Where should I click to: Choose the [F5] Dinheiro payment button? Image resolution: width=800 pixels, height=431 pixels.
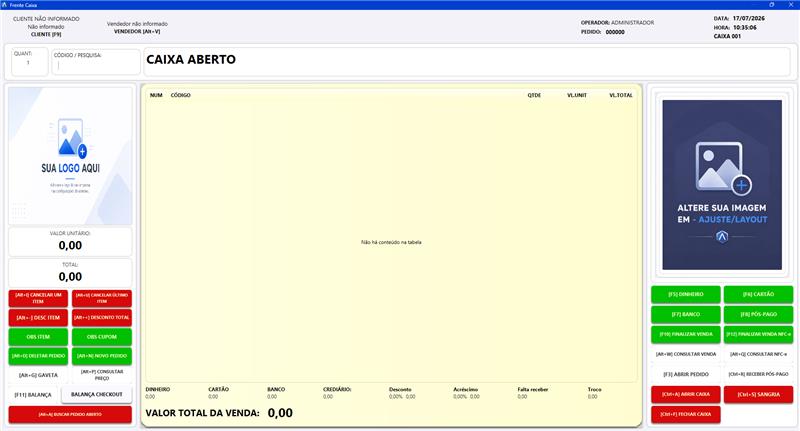(686, 294)
